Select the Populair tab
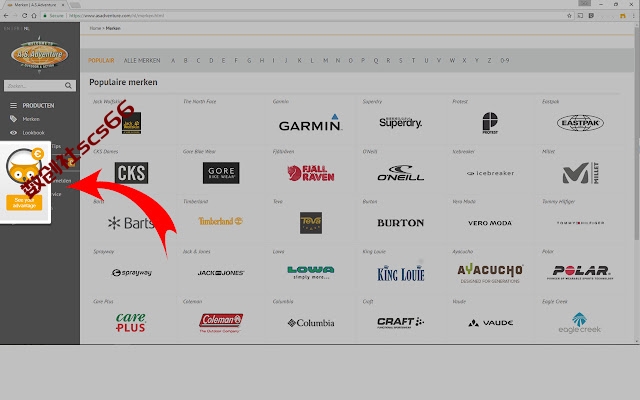640x400 pixels. click(x=101, y=60)
